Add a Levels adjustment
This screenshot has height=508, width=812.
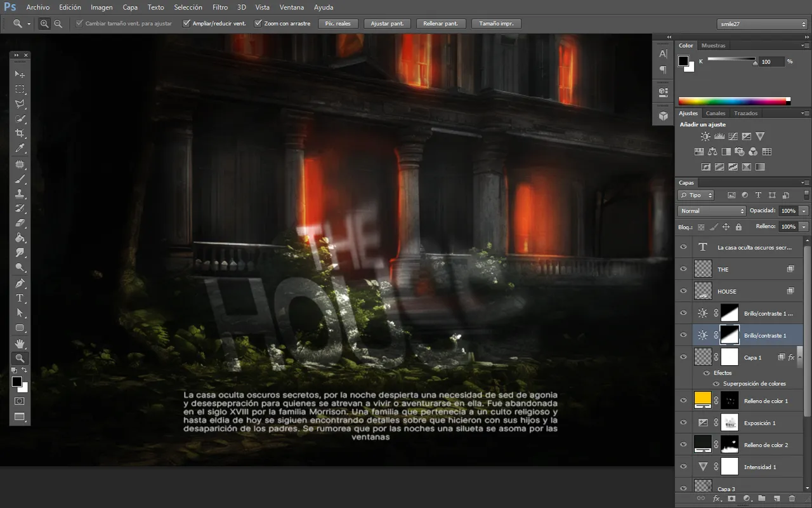(719, 137)
